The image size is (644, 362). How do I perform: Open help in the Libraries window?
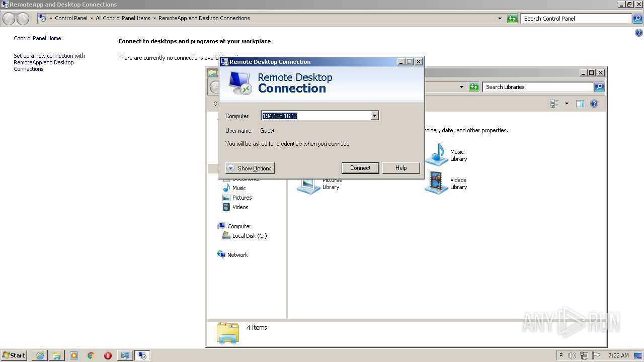(x=594, y=104)
